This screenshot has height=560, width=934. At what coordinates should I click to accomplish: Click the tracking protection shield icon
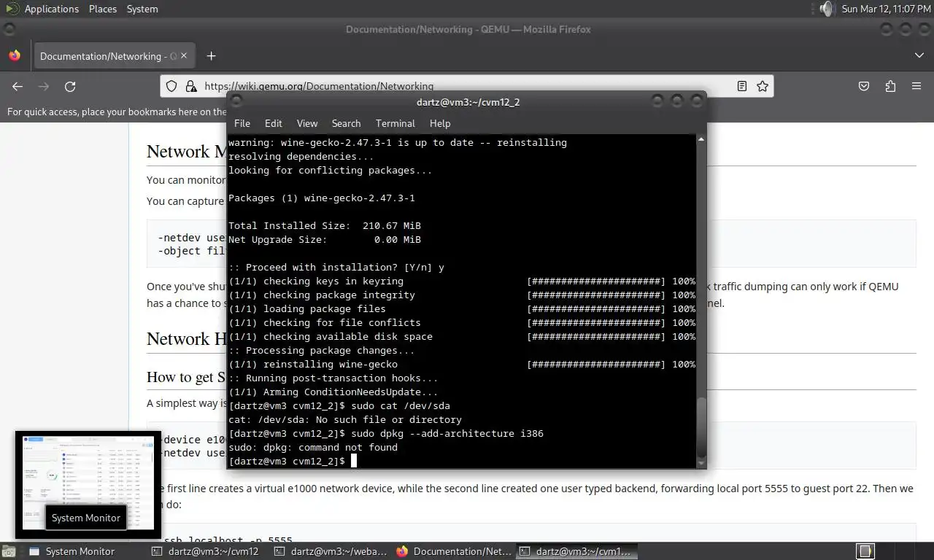tap(171, 86)
